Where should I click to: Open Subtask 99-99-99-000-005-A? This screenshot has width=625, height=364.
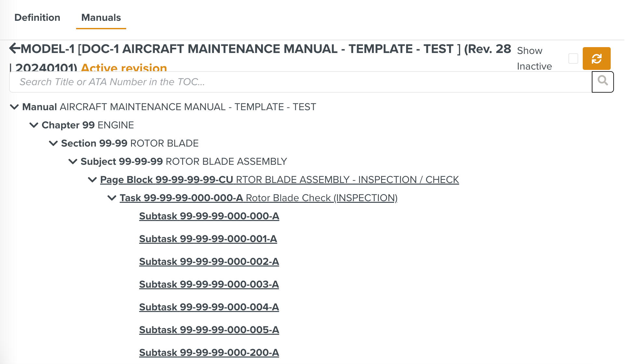209,330
